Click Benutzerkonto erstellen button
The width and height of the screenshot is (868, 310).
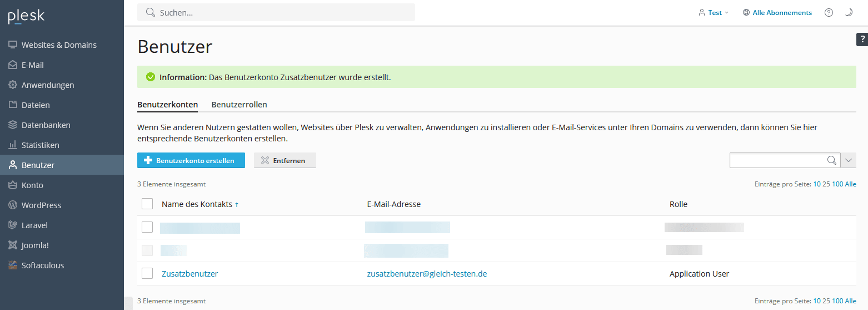[x=191, y=160]
